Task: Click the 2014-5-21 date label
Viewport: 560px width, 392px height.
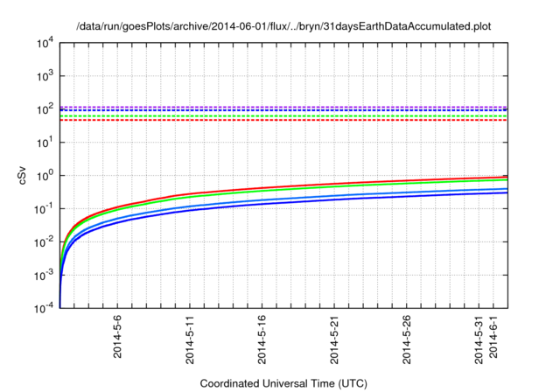Action: 334,339
